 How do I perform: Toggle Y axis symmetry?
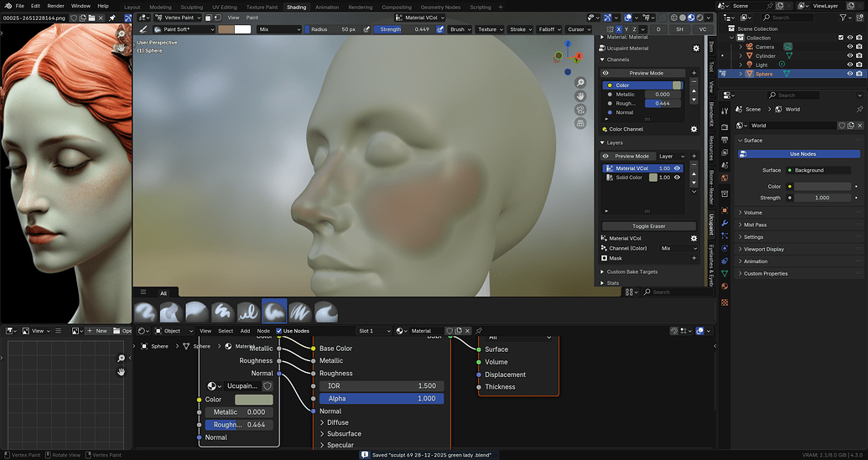coord(626,29)
